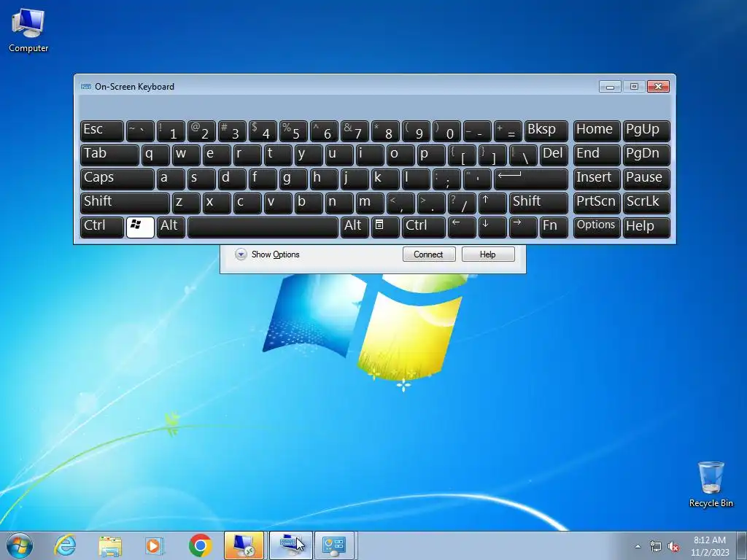Click the letter z key

point(186,203)
